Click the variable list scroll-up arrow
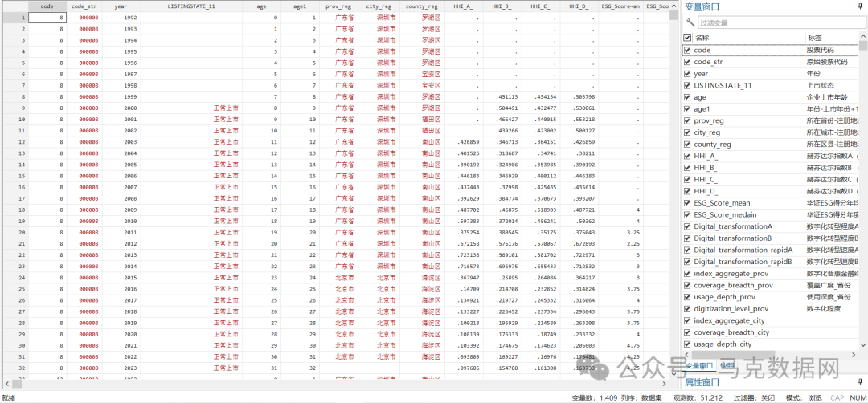 click(863, 35)
